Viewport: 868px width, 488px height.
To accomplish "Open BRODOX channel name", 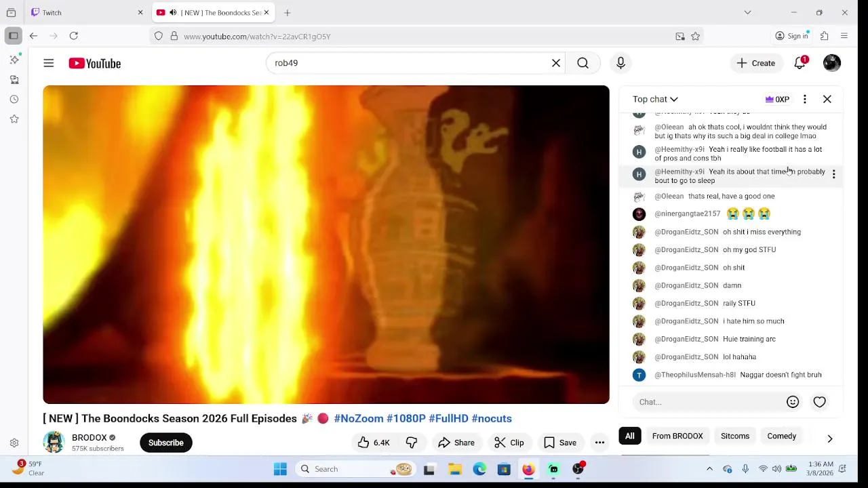I will (90, 438).
